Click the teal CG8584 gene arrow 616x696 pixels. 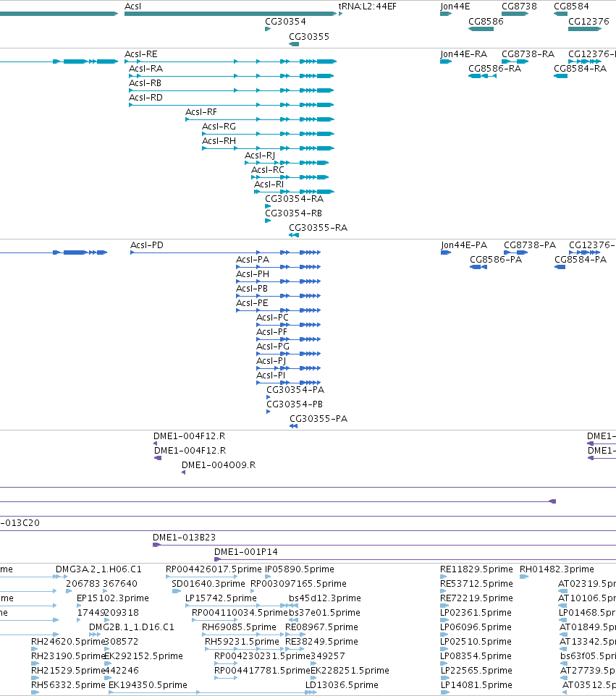click(560, 14)
